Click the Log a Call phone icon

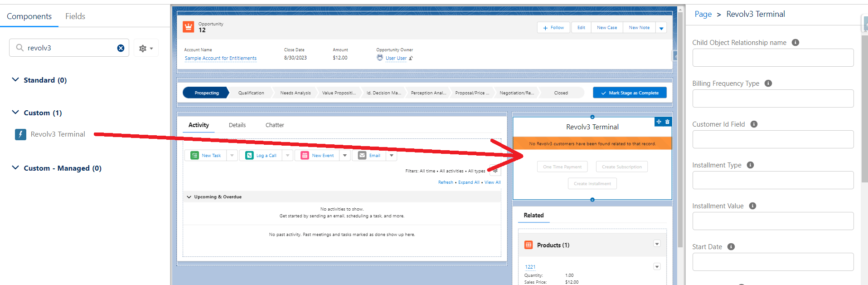pos(249,155)
